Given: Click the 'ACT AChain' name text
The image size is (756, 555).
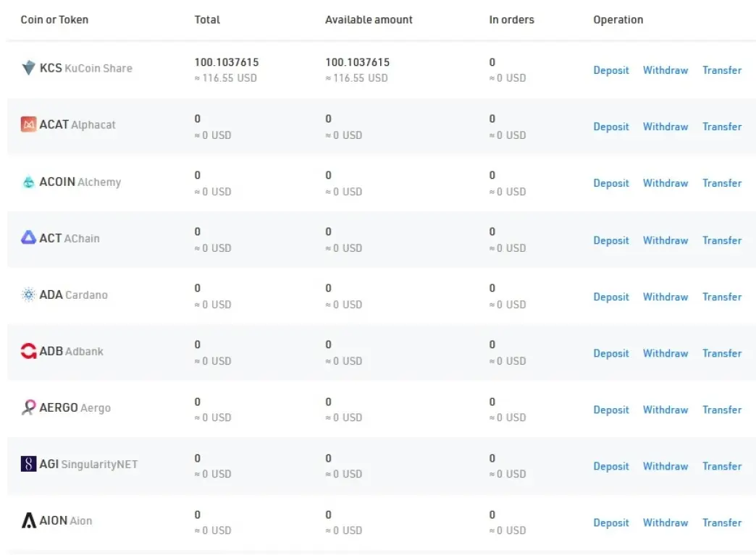Looking at the screenshot, I should pos(70,238).
